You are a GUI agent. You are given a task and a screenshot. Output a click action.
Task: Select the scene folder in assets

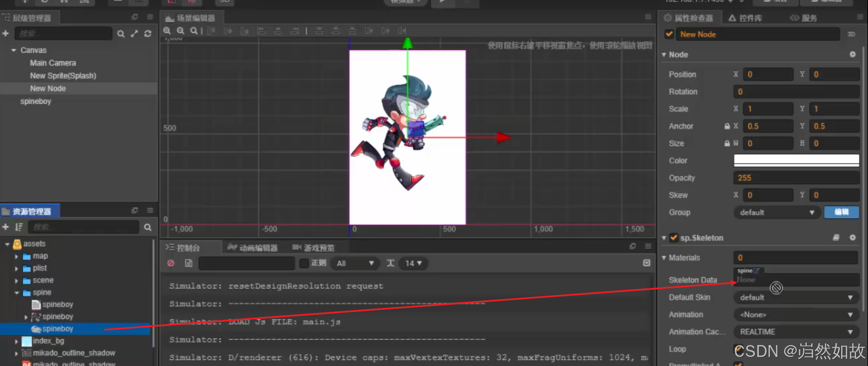43,281
